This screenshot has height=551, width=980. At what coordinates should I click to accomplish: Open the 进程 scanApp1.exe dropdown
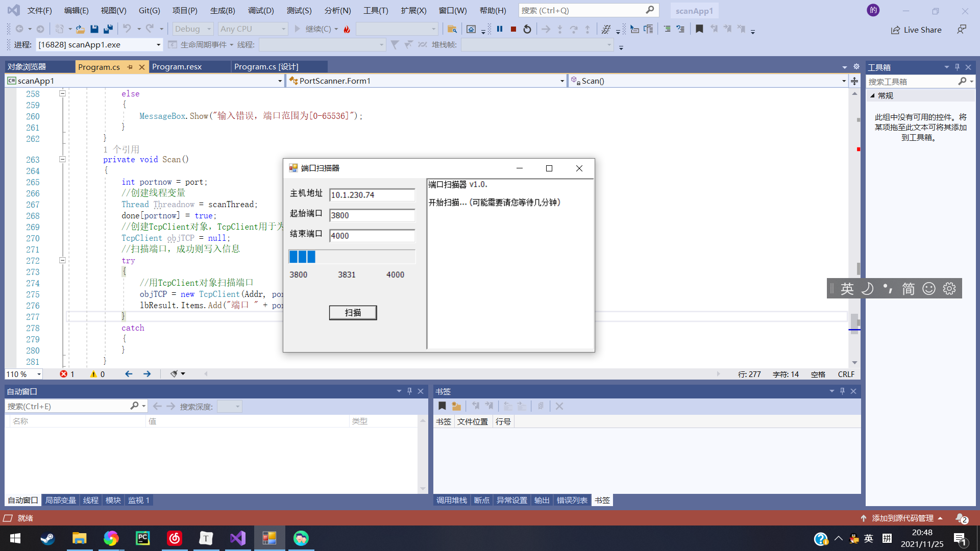pos(158,45)
